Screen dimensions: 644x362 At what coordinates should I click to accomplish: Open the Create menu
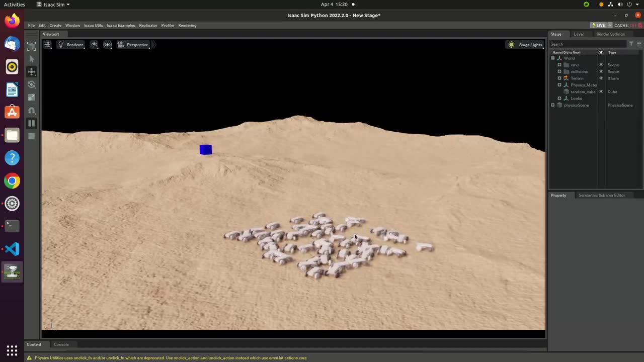point(55,25)
